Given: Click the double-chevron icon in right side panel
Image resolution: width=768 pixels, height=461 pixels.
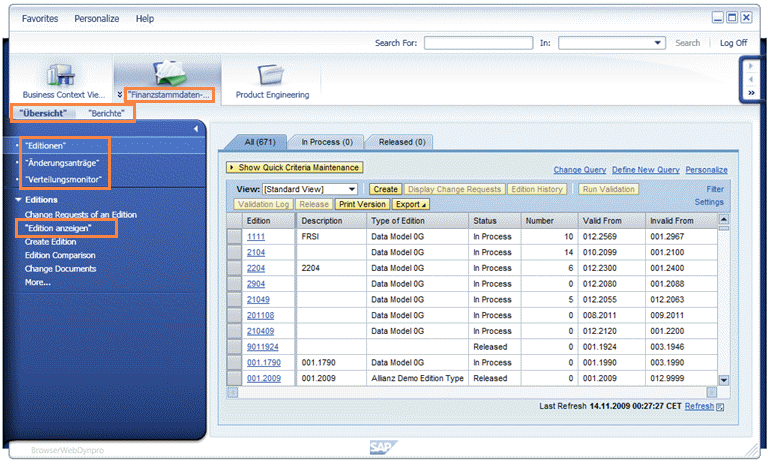Looking at the screenshot, I should [x=751, y=93].
